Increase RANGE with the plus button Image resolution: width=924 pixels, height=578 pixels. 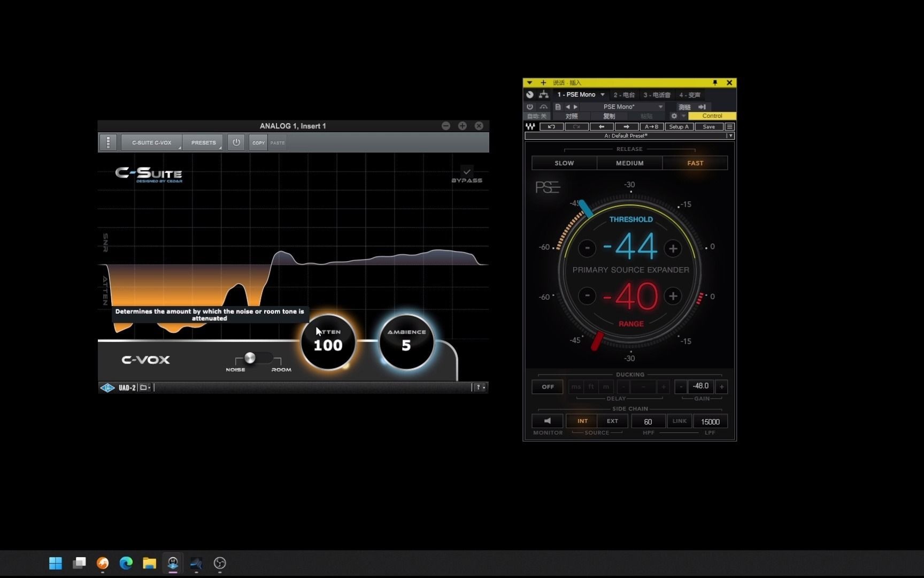click(673, 295)
